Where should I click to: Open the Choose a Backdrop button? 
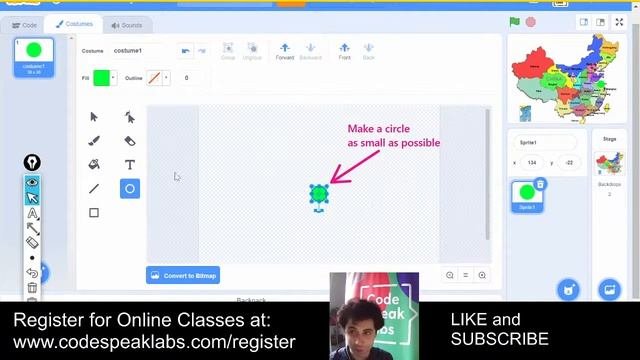click(x=610, y=290)
